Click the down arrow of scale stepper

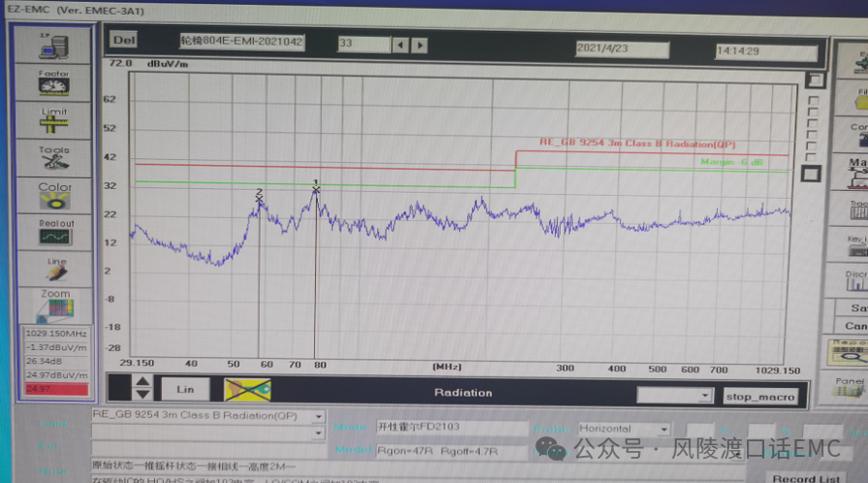[143, 394]
